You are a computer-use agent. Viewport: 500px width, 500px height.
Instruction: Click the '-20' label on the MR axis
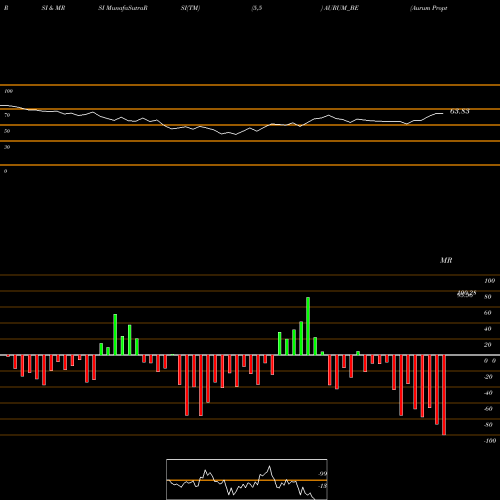tap(488, 377)
